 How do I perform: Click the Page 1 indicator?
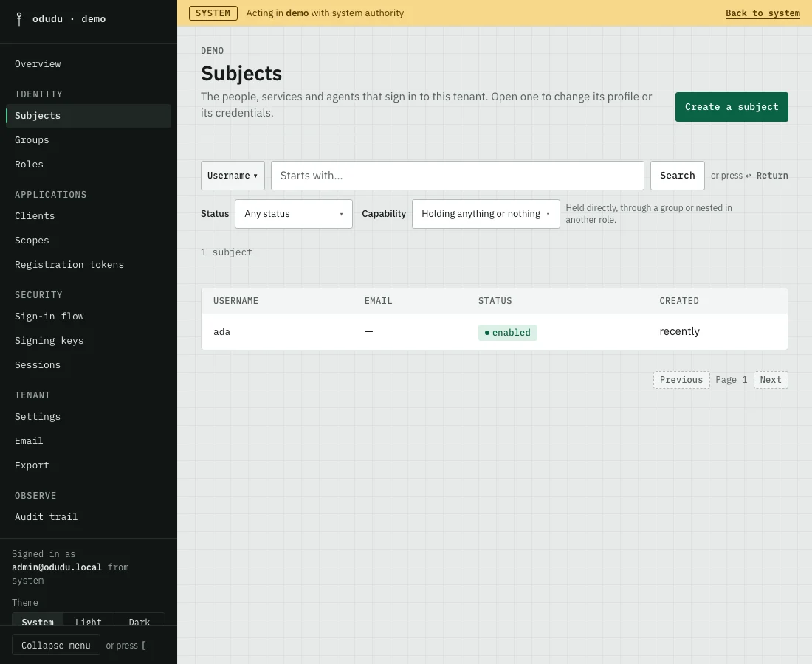(x=732, y=380)
